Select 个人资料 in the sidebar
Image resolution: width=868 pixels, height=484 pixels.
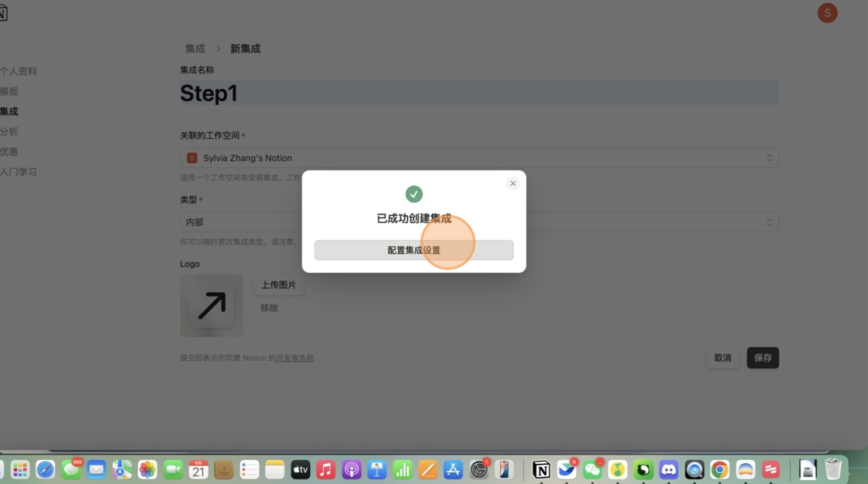[x=19, y=70]
